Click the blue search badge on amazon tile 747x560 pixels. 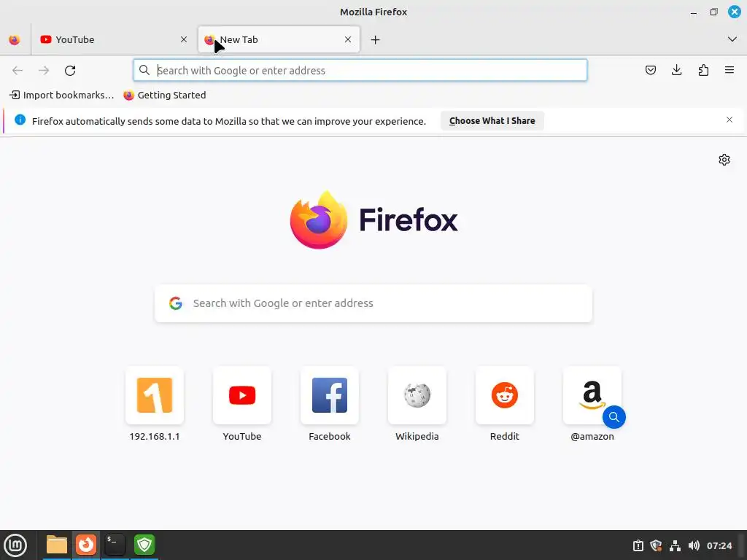coord(614,417)
